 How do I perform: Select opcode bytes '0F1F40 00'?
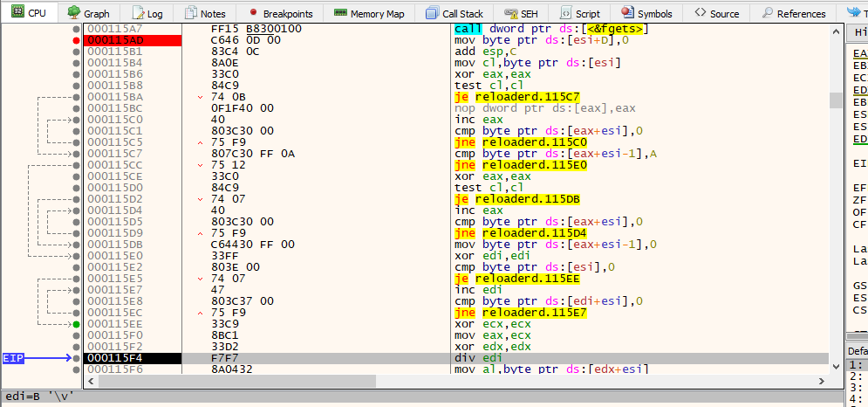click(x=243, y=108)
